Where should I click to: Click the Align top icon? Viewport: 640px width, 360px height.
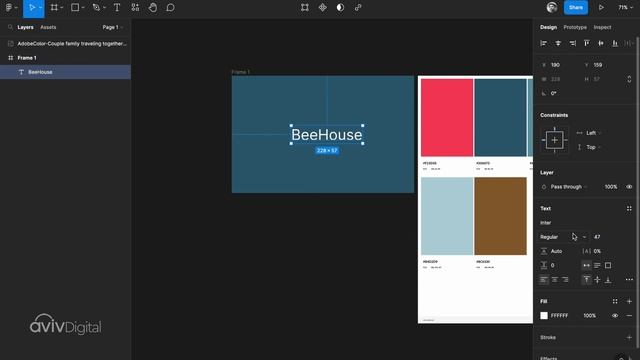point(587,43)
